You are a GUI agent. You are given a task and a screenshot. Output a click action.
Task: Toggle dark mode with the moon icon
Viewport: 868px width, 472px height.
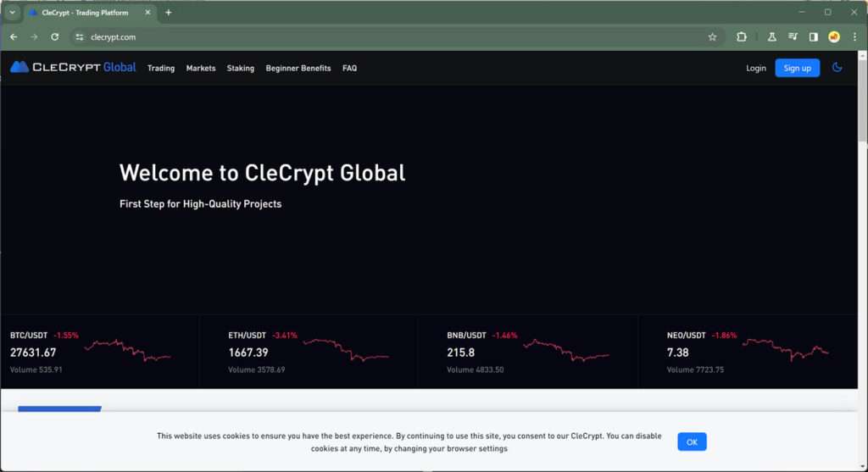tap(837, 68)
